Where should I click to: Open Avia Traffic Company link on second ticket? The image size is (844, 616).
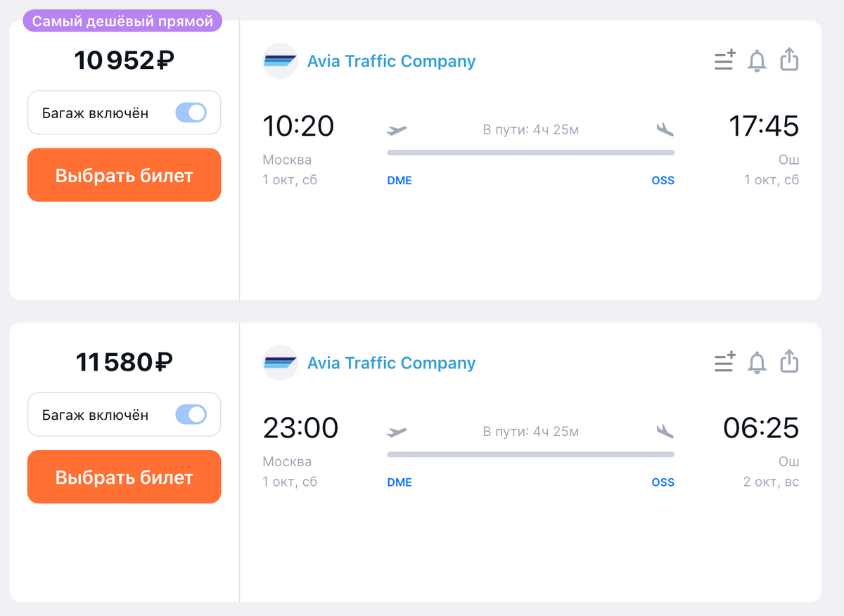tap(391, 363)
